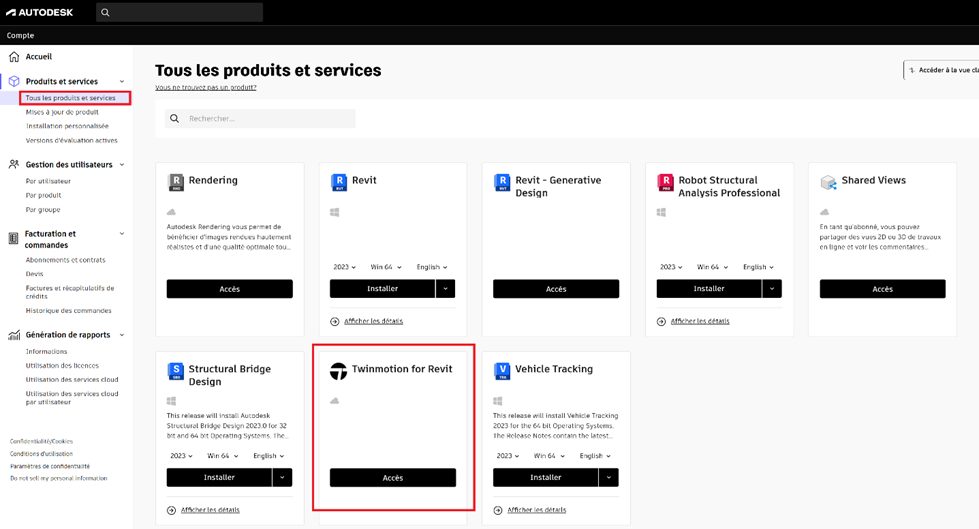Click the Rendering product icon

click(x=176, y=182)
